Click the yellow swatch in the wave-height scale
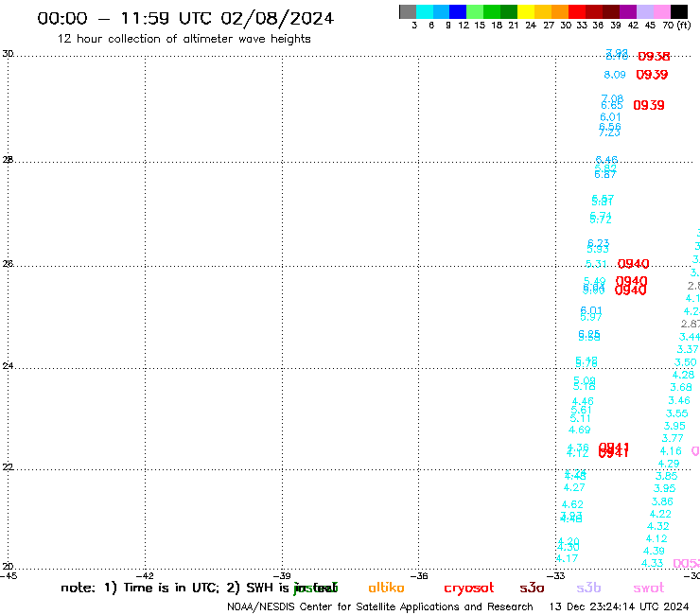 click(526, 11)
